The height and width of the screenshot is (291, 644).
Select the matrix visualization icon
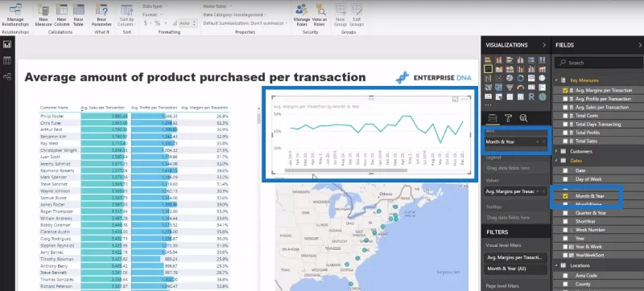pos(520,96)
